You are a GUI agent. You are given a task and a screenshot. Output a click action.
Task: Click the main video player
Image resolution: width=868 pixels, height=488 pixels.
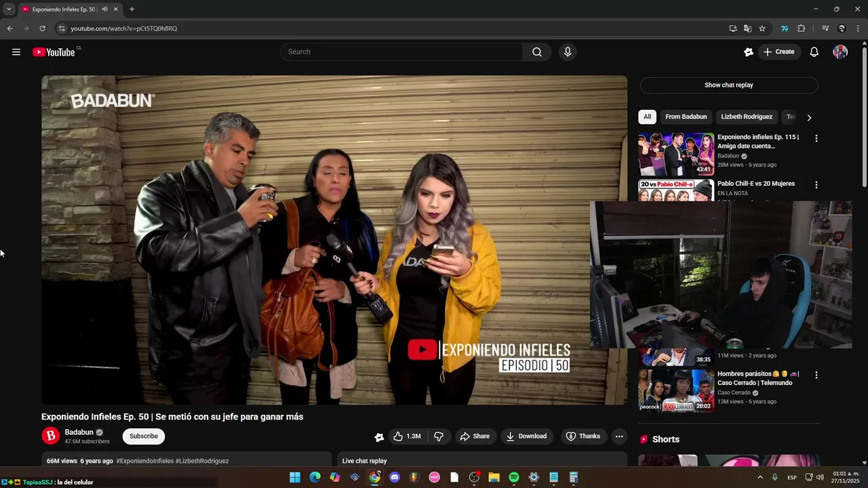[334, 240]
